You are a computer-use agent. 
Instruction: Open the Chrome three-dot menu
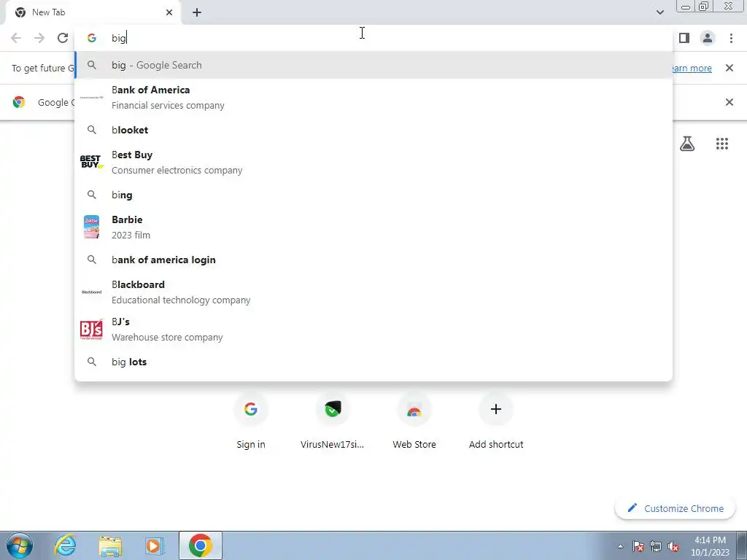(x=731, y=38)
